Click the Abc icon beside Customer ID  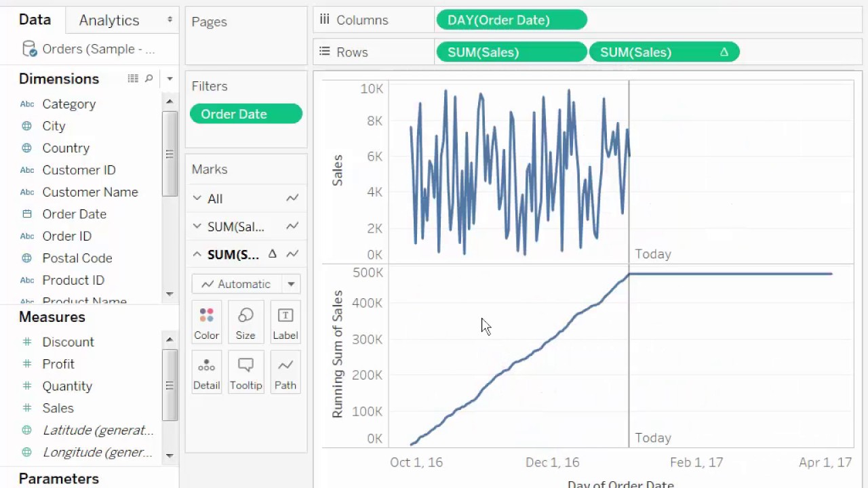[27, 170]
